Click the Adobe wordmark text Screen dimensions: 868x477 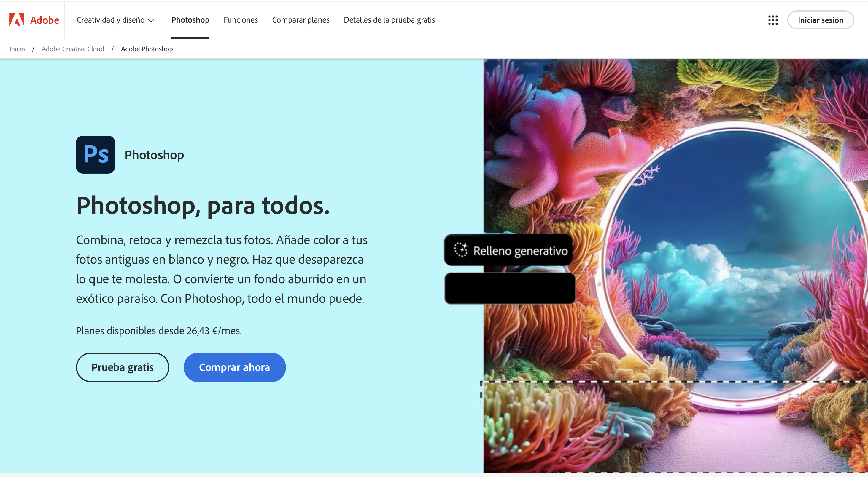point(45,20)
